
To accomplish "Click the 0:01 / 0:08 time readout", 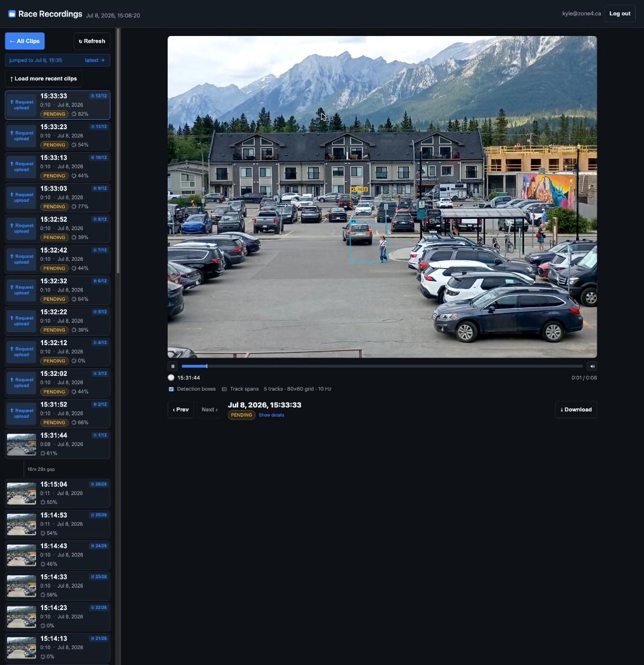I will pyautogui.click(x=584, y=378).
